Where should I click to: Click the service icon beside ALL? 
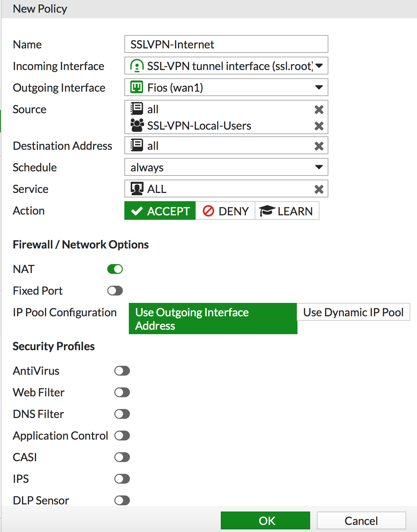137,189
